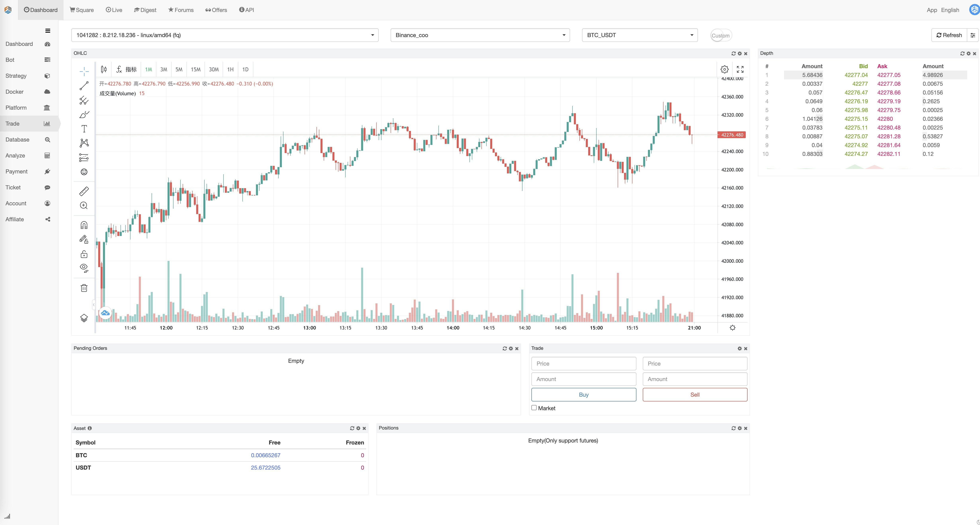Image resolution: width=980 pixels, height=525 pixels.
Task: Toggle the Custom switch
Action: coord(721,35)
